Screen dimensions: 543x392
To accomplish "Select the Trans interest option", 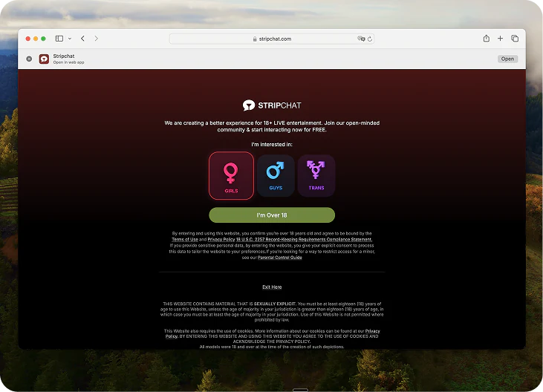I will (x=316, y=176).
